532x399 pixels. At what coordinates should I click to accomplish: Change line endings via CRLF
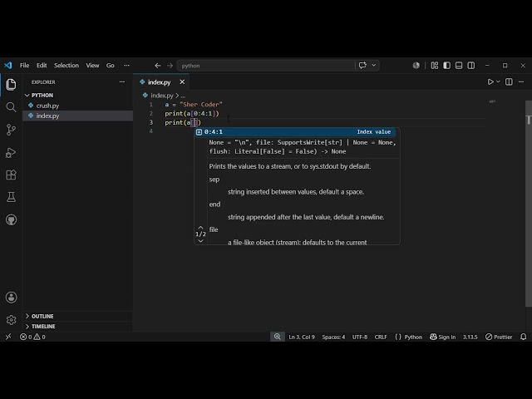(x=381, y=337)
